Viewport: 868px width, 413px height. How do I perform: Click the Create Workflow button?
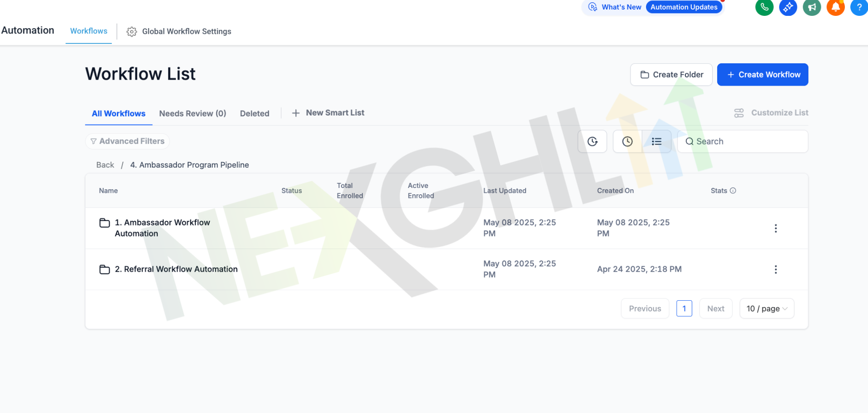coord(762,75)
